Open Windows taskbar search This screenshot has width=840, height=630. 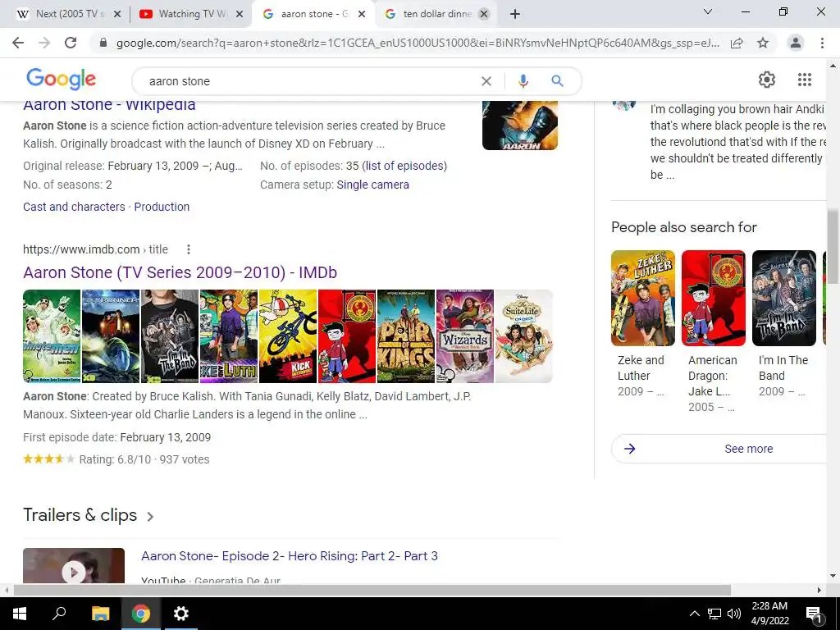(x=59, y=614)
